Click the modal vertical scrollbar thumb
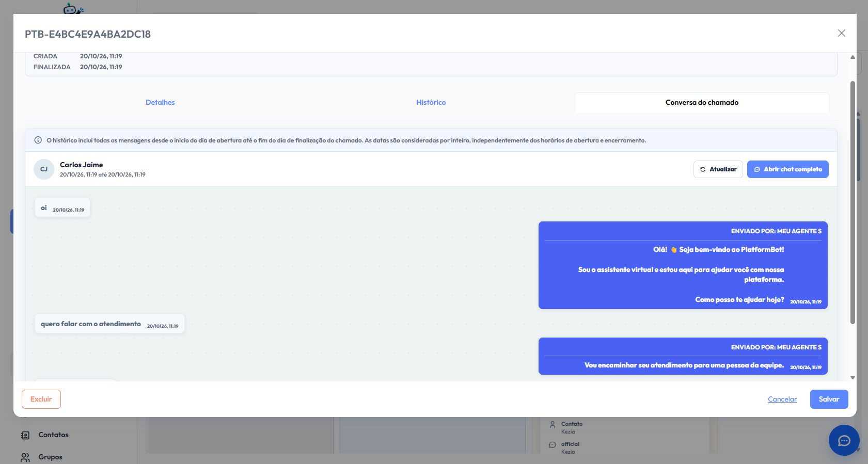Viewport: 868px width, 464px height. (853, 202)
